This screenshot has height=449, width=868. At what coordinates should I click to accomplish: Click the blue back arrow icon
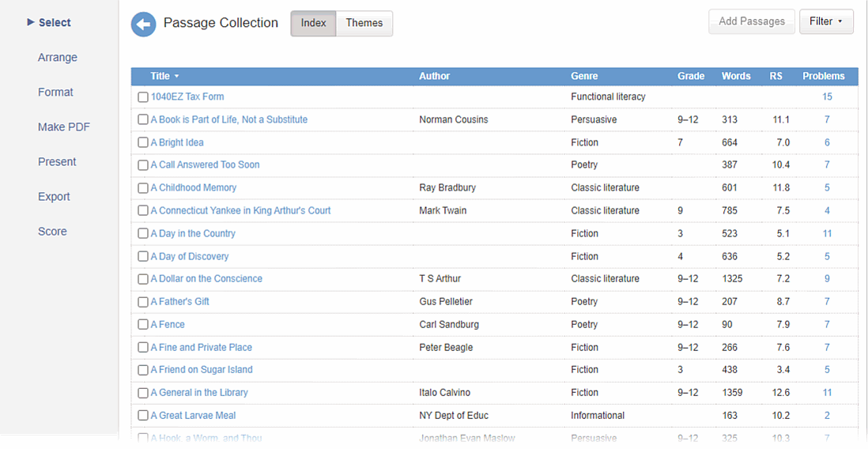pos(143,25)
